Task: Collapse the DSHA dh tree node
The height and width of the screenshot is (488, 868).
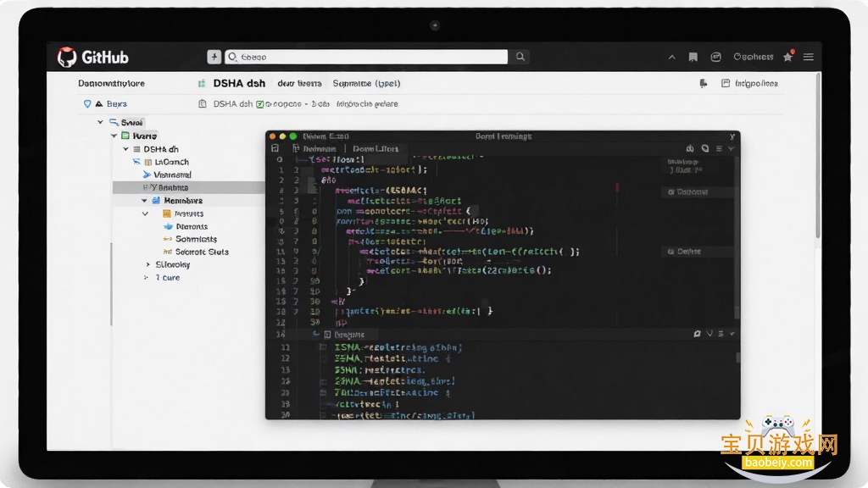Action: coord(125,149)
